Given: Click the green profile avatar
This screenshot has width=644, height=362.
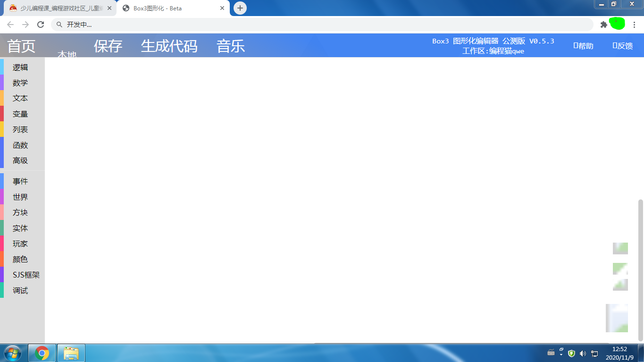Looking at the screenshot, I should [617, 24].
